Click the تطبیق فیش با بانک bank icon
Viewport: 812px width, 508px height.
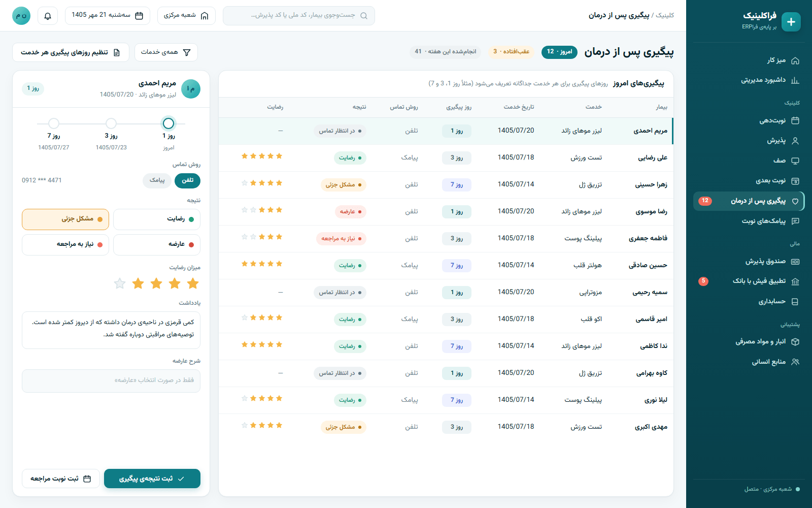pyautogui.click(x=795, y=281)
